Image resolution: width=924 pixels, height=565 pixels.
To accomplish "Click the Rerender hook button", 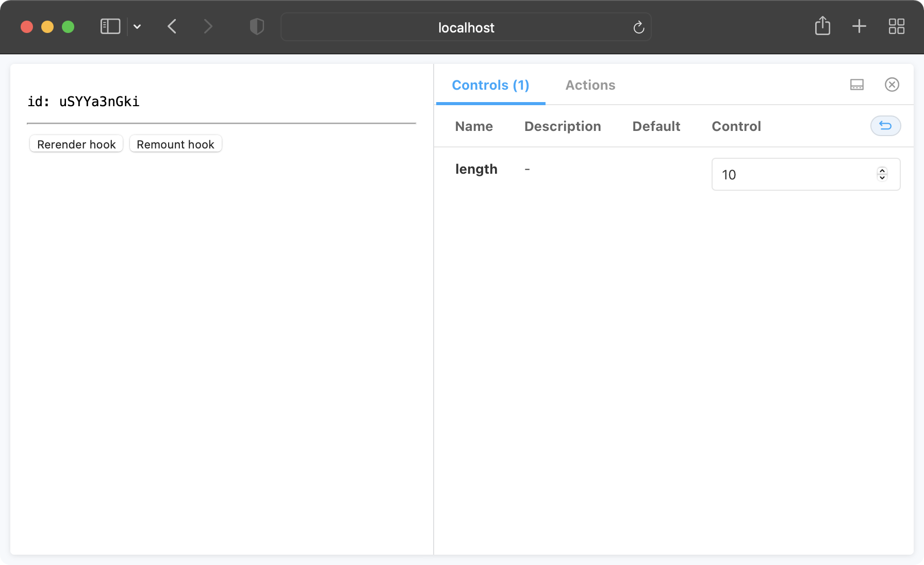I will tap(76, 144).
